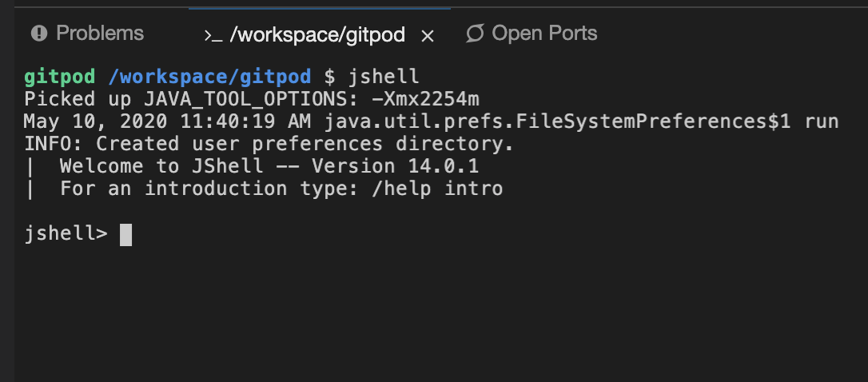The height and width of the screenshot is (382, 868).
Task: Click the green gitpod prompt text
Action: click(60, 77)
